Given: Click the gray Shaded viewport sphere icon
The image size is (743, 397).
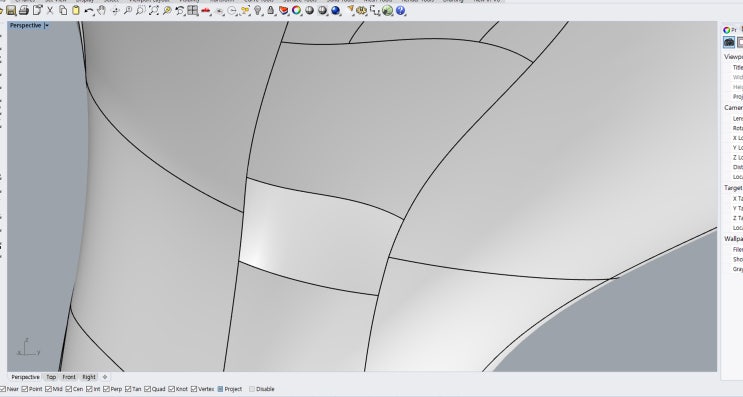Looking at the screenshot, I should [309, 10].
